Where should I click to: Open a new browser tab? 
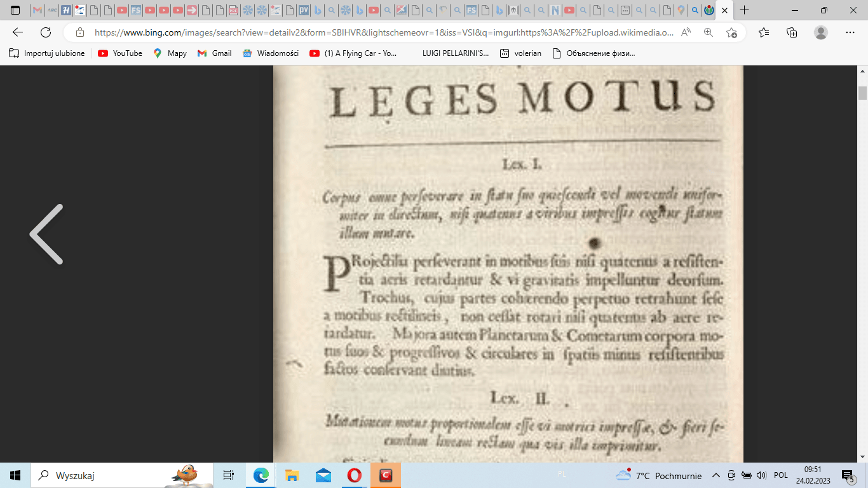(745, 10)
